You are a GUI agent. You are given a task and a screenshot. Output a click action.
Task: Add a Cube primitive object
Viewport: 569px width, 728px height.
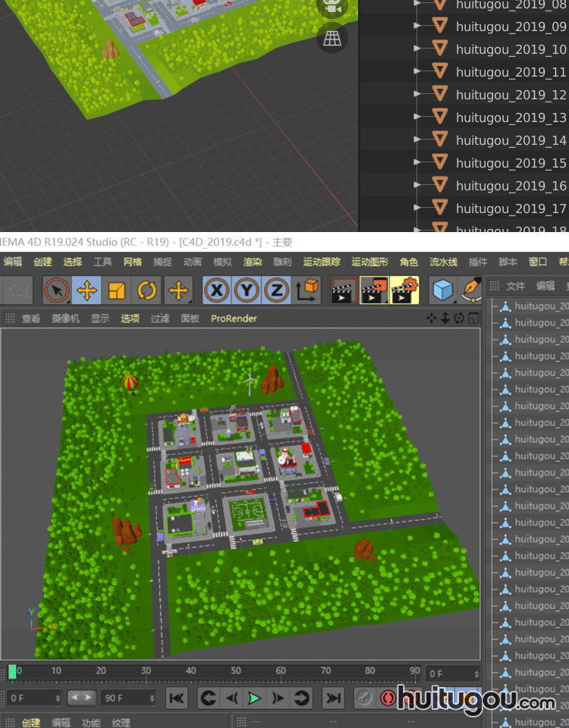443,290
